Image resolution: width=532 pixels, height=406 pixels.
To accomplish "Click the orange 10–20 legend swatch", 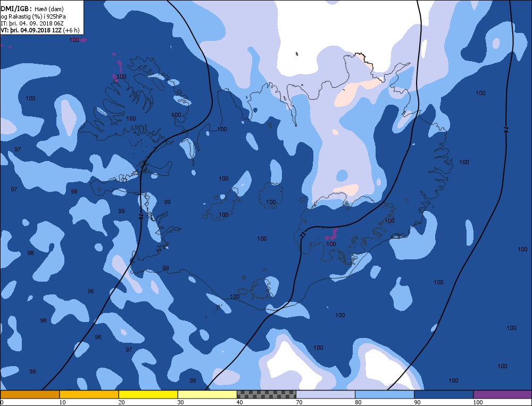I will (x=89, y=394).
